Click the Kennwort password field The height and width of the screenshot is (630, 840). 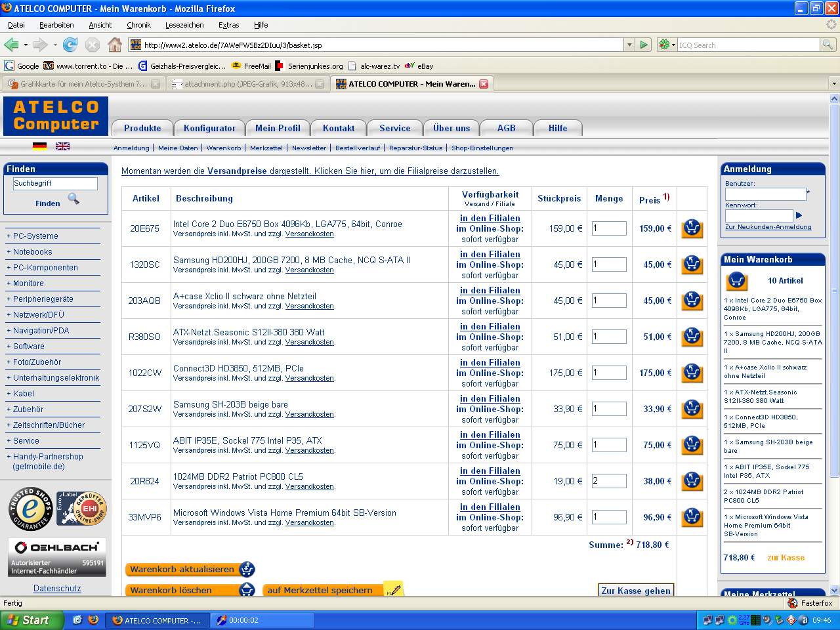pos(759,215)
